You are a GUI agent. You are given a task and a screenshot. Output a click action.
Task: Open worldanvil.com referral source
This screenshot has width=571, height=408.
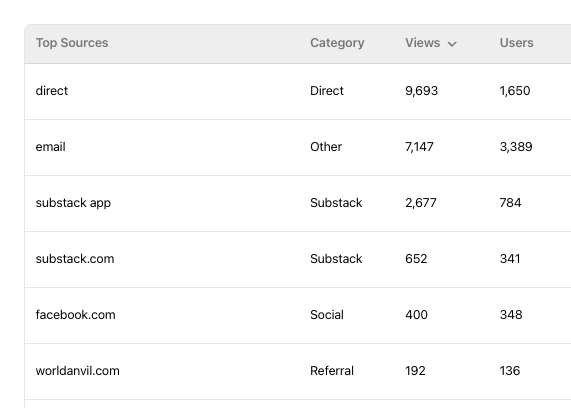(x=78, y=371)
